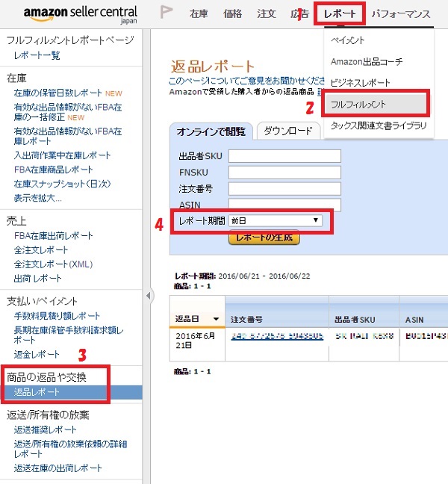This screenshot has width=448, height=484.
Task: Click the 商品の返品や交換 section heading
Action: (x=46, y=377)
